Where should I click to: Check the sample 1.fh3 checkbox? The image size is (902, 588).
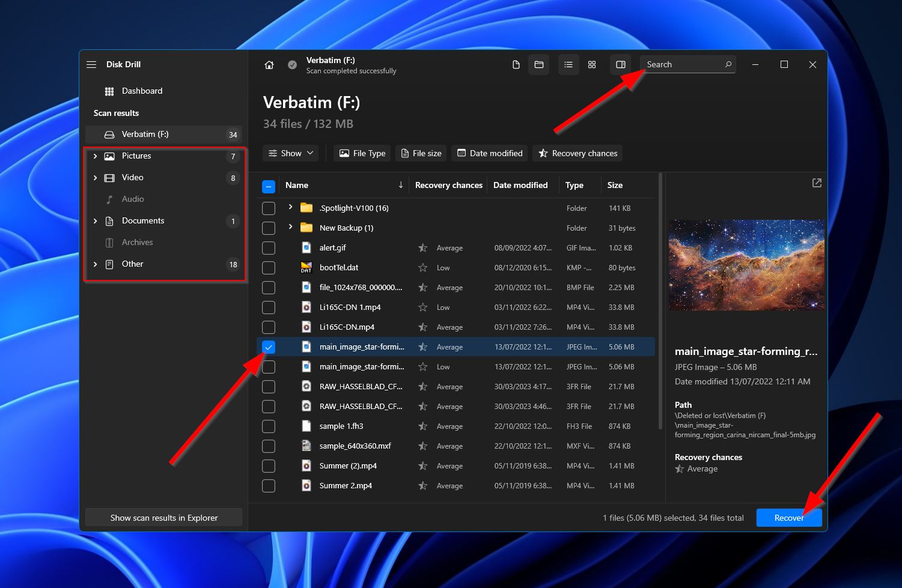click(x=269, y=426)
